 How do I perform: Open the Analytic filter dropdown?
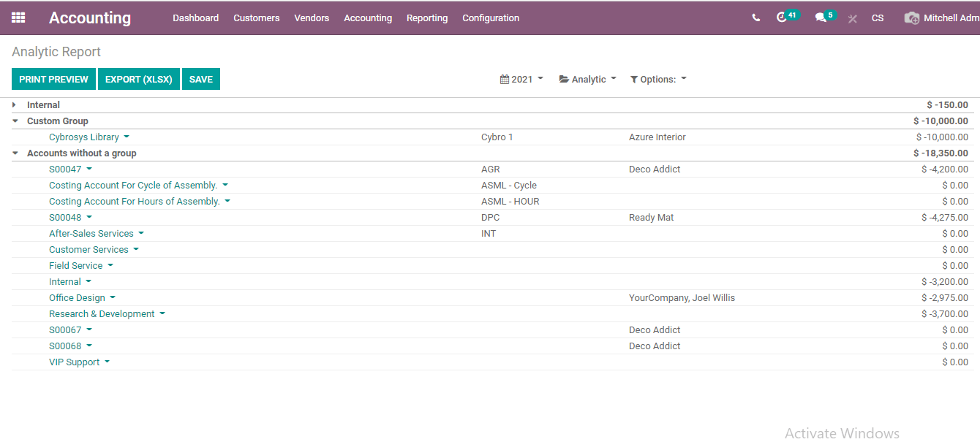click(x=588, y=79)
